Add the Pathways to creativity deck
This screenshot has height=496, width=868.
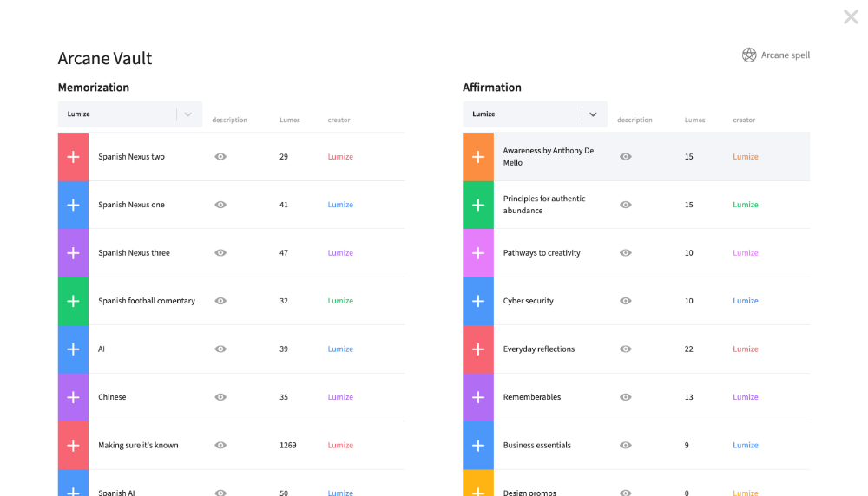pos(478,252)
